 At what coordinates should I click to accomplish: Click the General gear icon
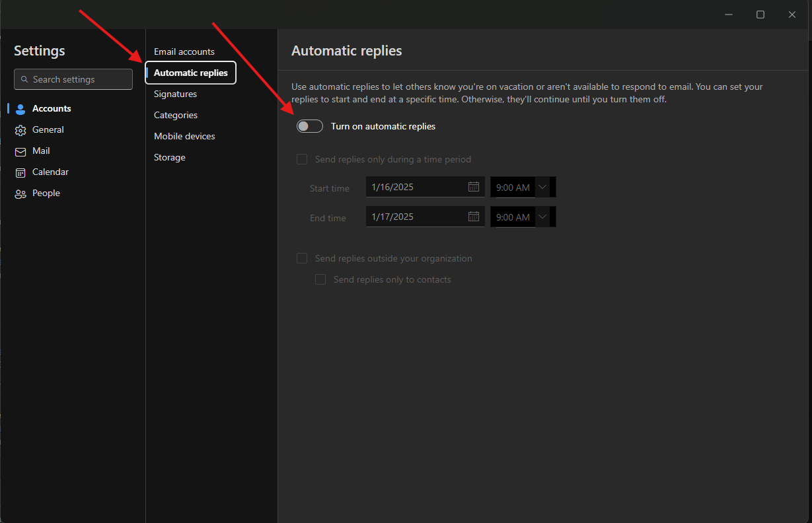coord(20,130)
